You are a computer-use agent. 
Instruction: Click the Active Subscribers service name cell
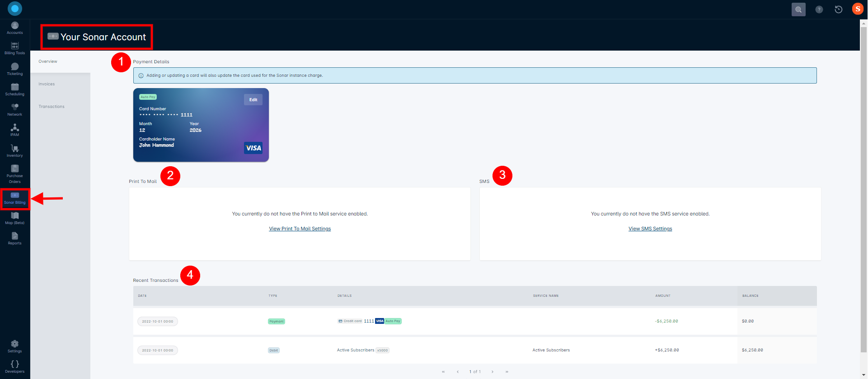coord(551,350)
